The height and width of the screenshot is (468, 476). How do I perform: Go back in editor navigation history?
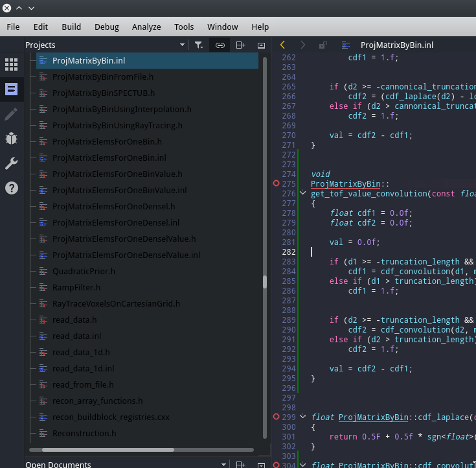[x=282, y=45]
